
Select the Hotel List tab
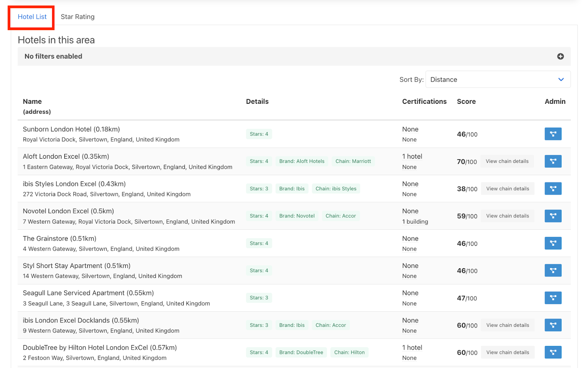pos(32,17)
